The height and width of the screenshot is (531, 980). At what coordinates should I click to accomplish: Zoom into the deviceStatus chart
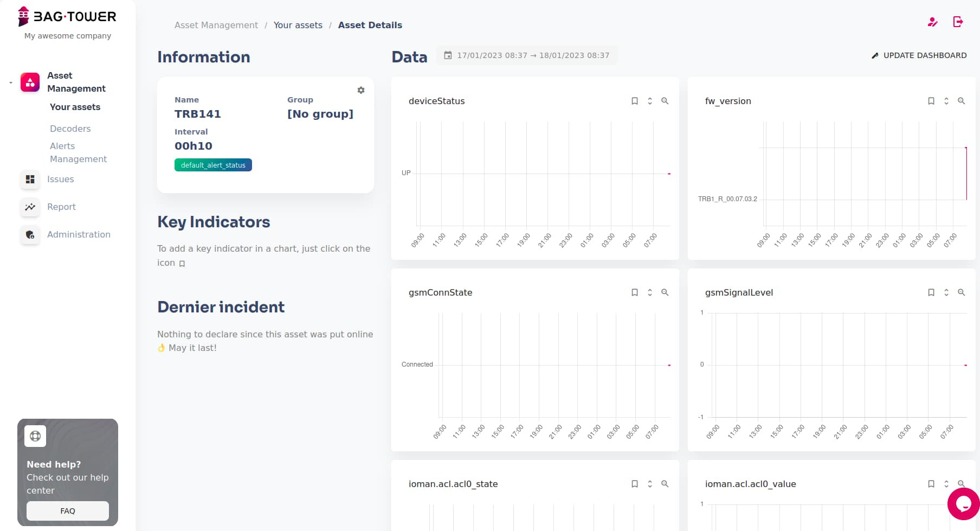point(665,101)
